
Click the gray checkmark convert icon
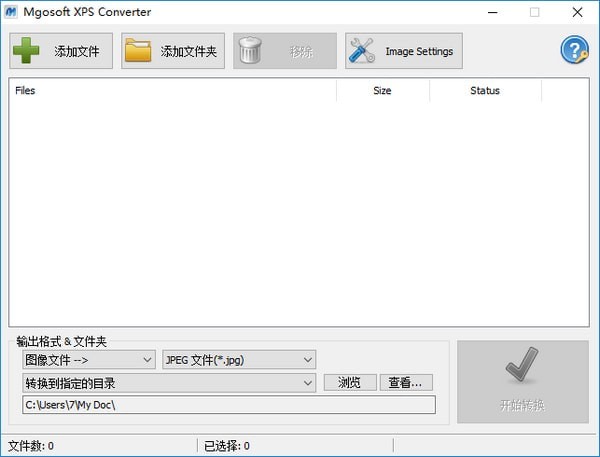(522, 365)
